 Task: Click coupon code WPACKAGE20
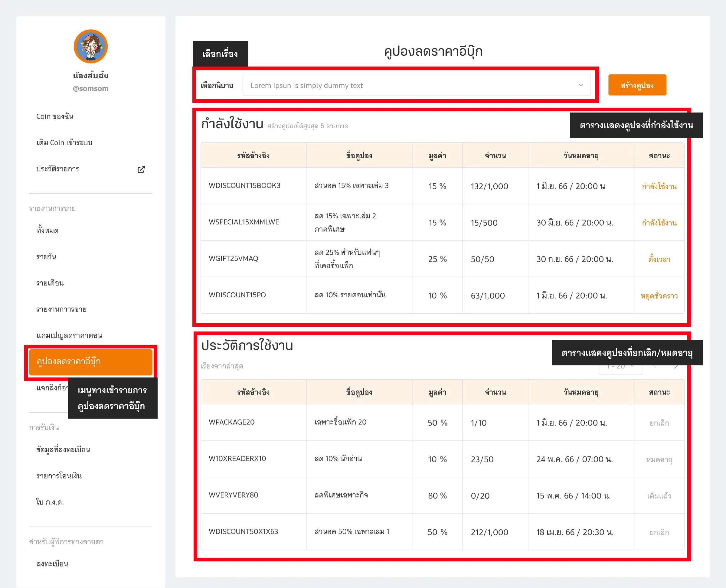[x=232, y=422]
